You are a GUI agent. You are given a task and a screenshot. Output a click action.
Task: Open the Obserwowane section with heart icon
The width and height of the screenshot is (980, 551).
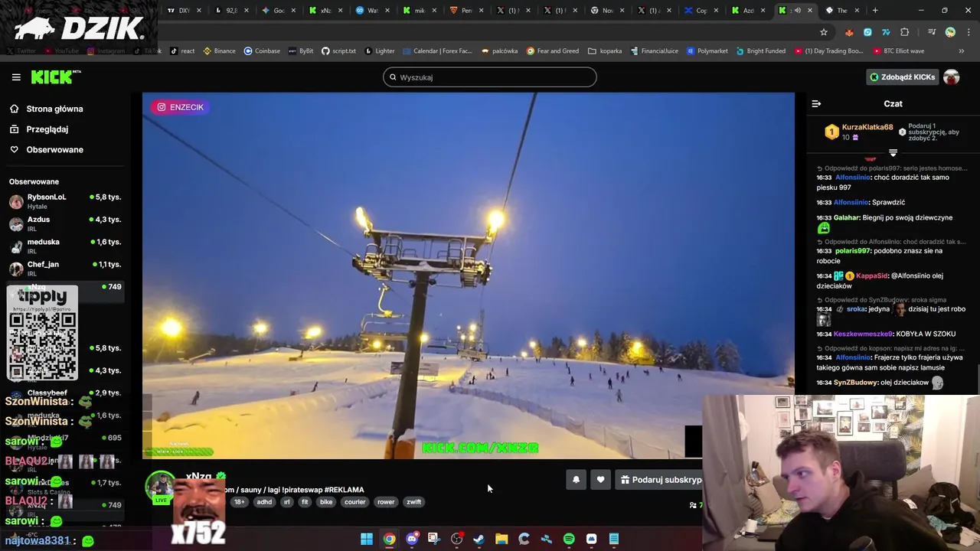[54, 149]
